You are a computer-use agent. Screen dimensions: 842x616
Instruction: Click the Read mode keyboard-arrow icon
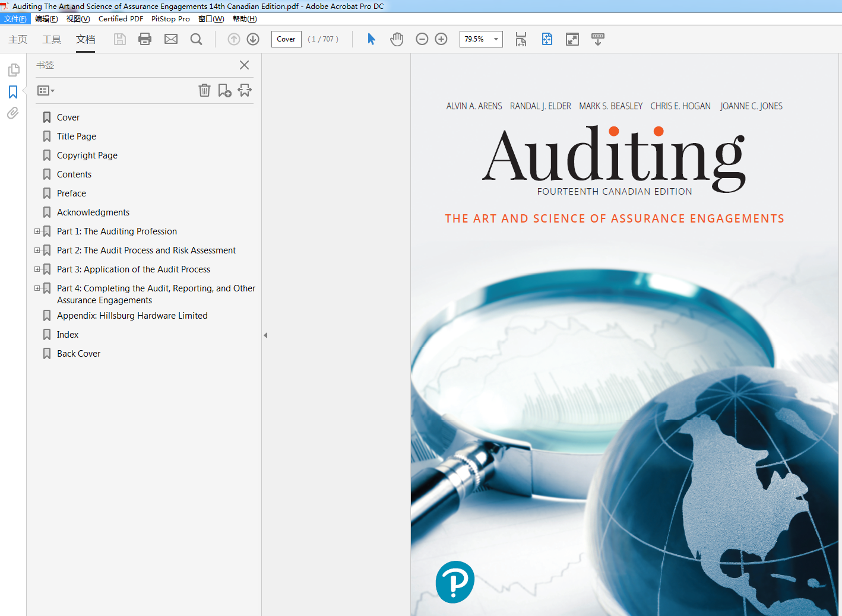pos(598,39)
